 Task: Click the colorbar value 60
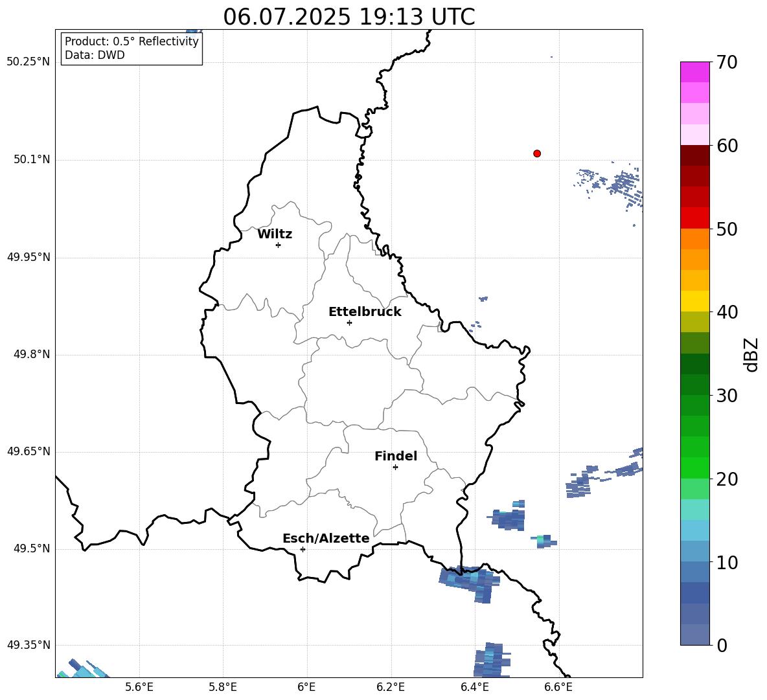727,146
